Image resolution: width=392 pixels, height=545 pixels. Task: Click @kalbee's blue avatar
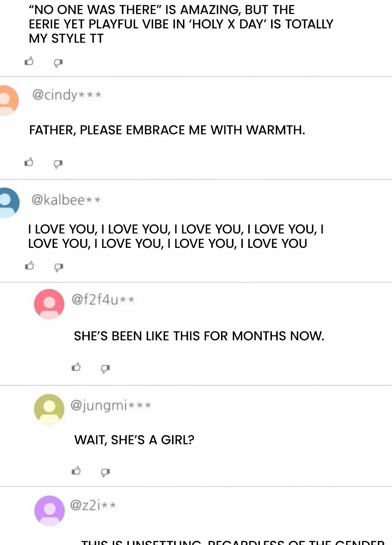[x=9, y=203]
